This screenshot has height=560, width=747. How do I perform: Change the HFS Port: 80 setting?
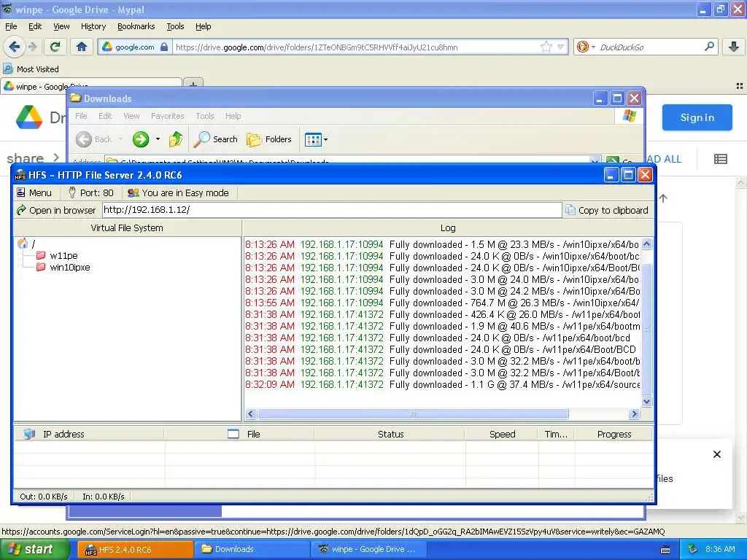pyautogui.click(x=91, y=192)
